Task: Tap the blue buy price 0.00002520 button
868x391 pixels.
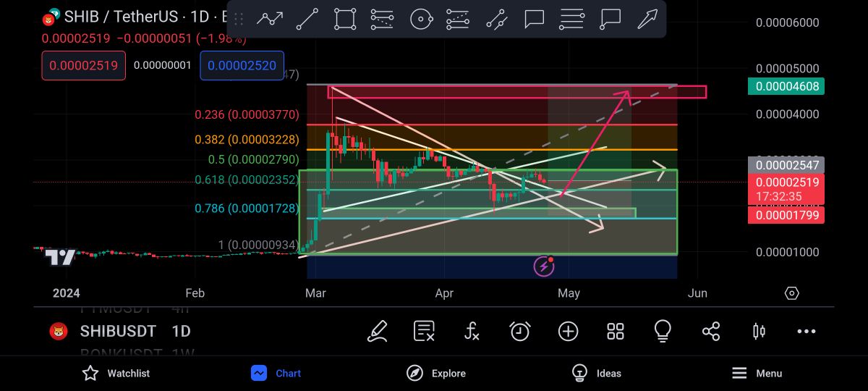Action: coord(242,65)
